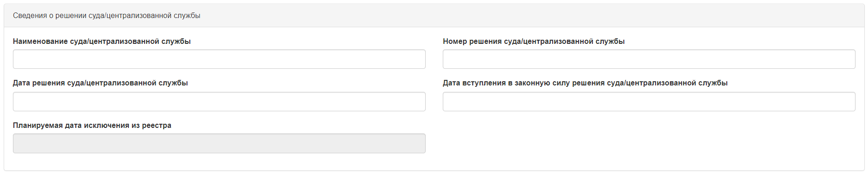Click the label 'Дата решения суда/централизованной службы'
868x175 pixels.
click(100, 83)
